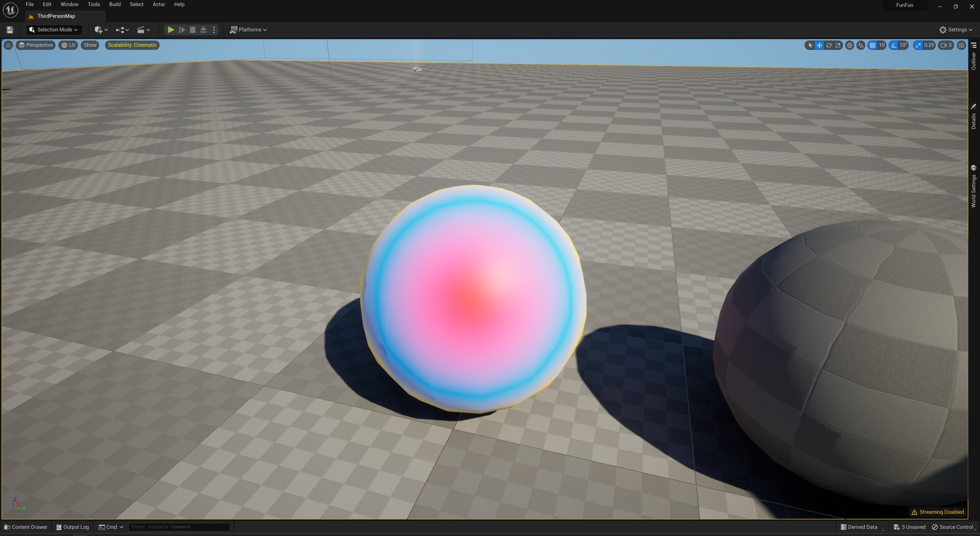Click the Enter Console Command input field
The image size is (980, 536).
179,527
